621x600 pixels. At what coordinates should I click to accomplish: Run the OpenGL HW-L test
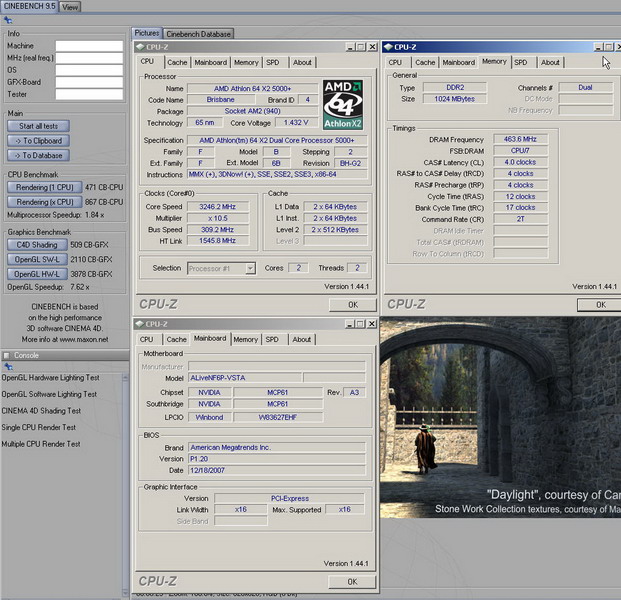point(39,273)
